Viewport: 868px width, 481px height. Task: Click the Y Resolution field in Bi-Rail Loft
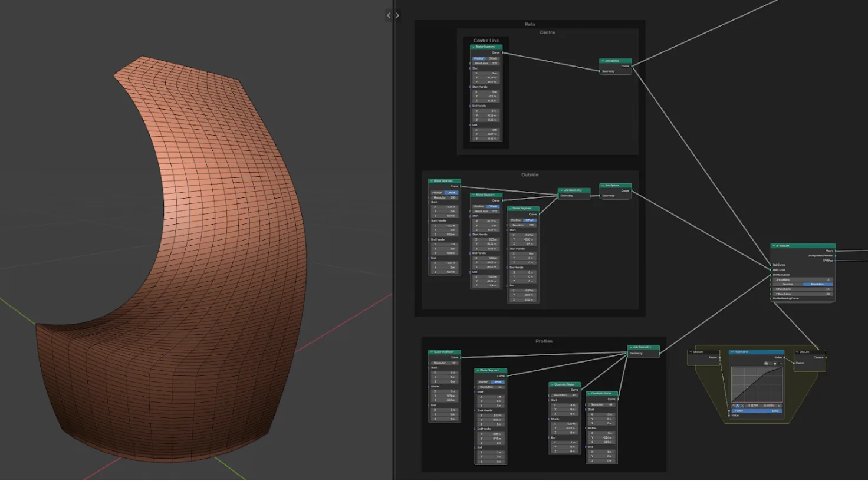[x=803, y=294]
